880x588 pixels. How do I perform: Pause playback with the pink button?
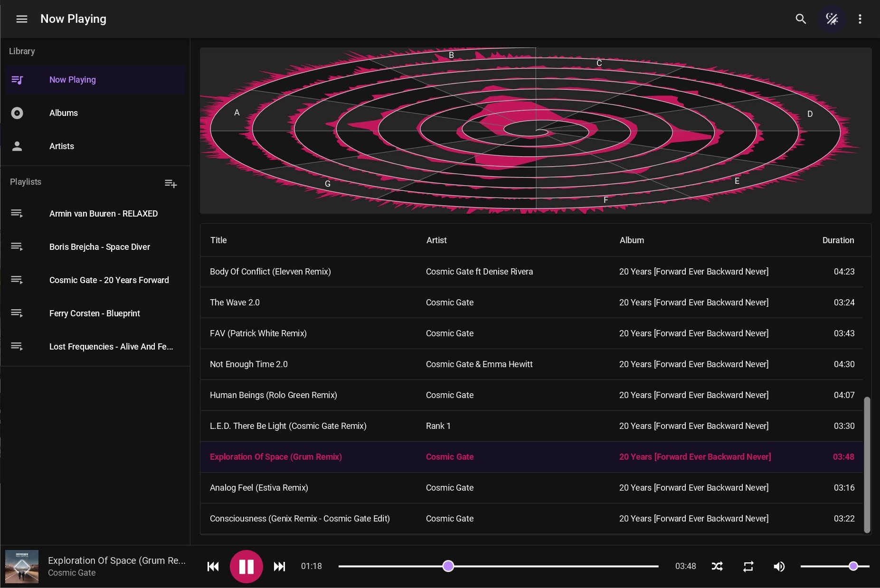coord(246,566)
